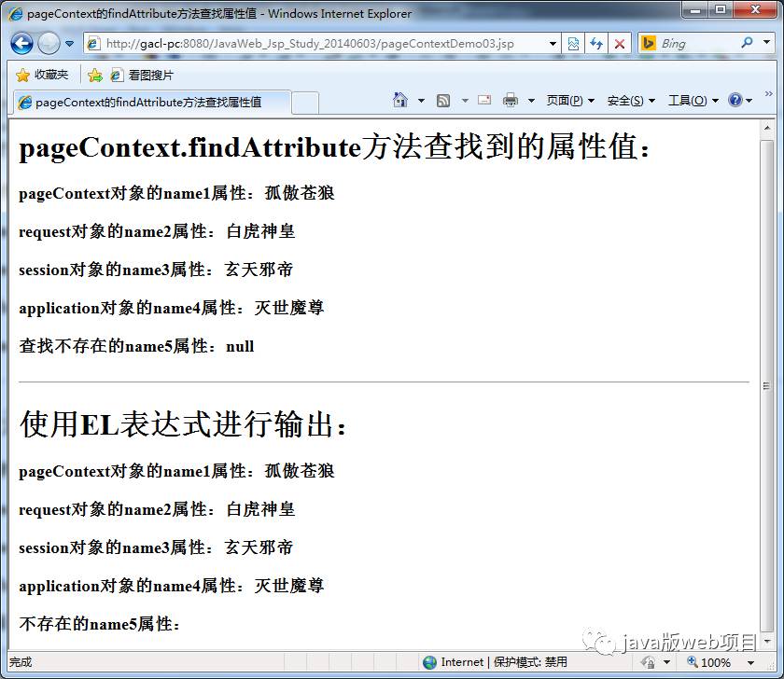Open the 工具(O) menu

point(693,101)
